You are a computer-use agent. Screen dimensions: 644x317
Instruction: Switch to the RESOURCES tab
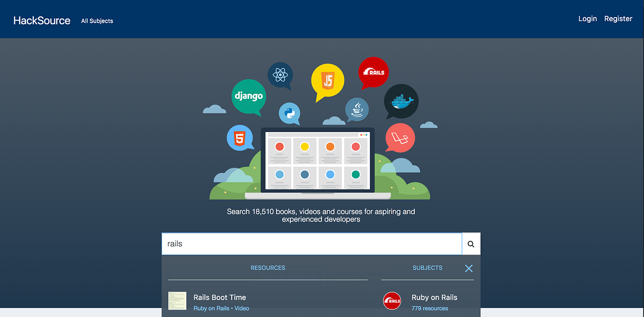click(268, 268)
